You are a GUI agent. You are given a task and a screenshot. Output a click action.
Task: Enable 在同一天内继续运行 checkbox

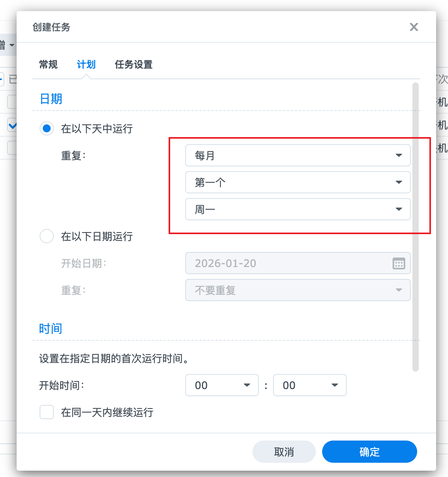47,412
